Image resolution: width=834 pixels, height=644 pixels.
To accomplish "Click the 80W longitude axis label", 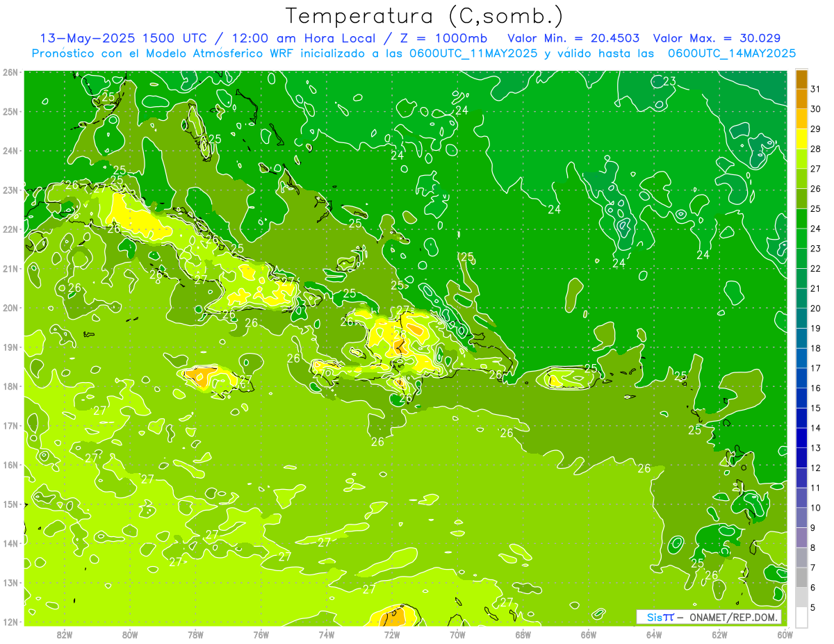I will pyautogui.click(x=130, y=634).
